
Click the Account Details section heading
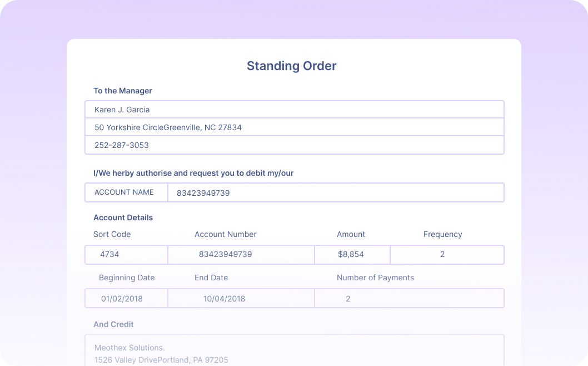click(x=123, y=217)
